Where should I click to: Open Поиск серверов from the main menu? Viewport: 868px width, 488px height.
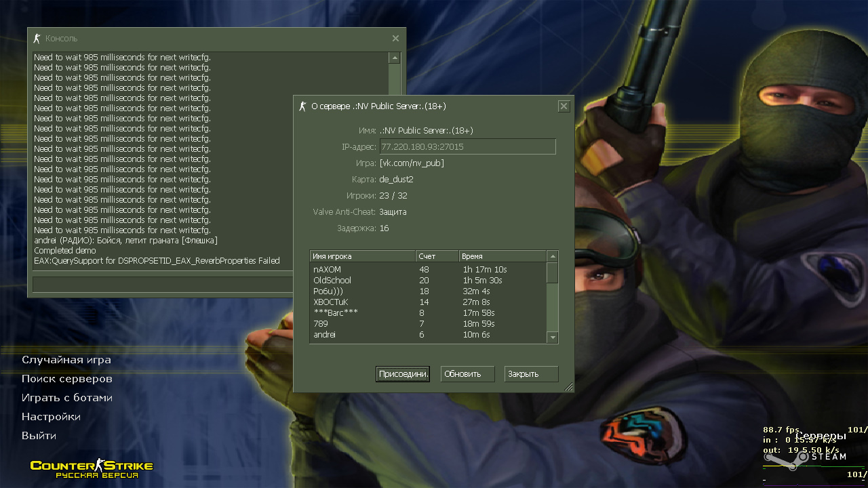point(67,379)
